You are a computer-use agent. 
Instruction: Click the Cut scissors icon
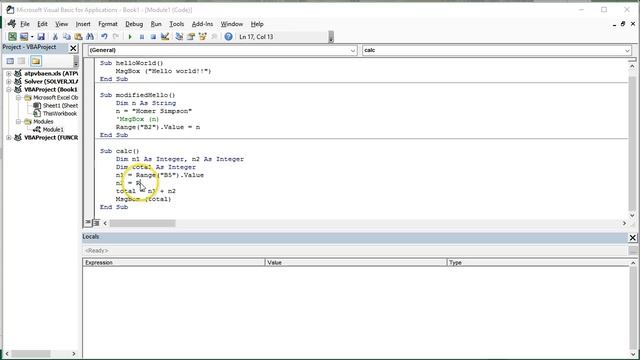coord(55,37)
